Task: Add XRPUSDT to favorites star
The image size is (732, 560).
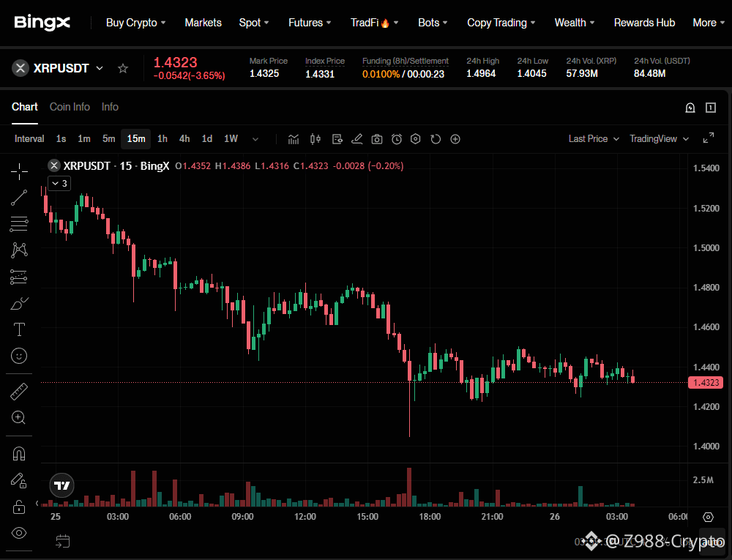Action: [x=123, y=69]
